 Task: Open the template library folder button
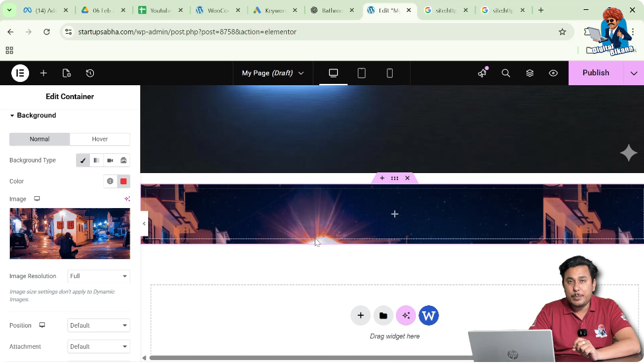(x=383, y=316)
